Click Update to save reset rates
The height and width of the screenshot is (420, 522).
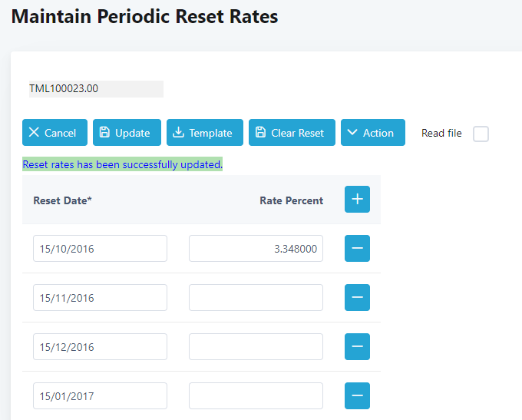pos(127,133)
